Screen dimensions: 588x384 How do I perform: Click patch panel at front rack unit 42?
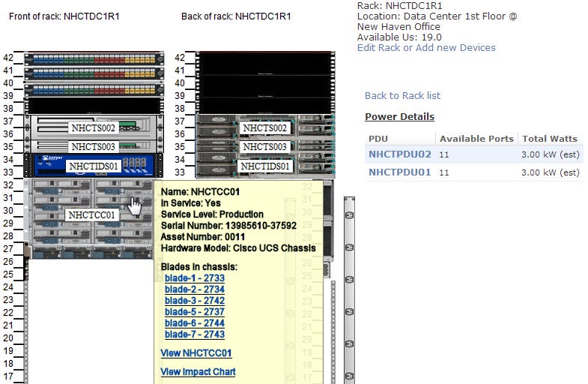pyautogui.click(x=94, y=59)
